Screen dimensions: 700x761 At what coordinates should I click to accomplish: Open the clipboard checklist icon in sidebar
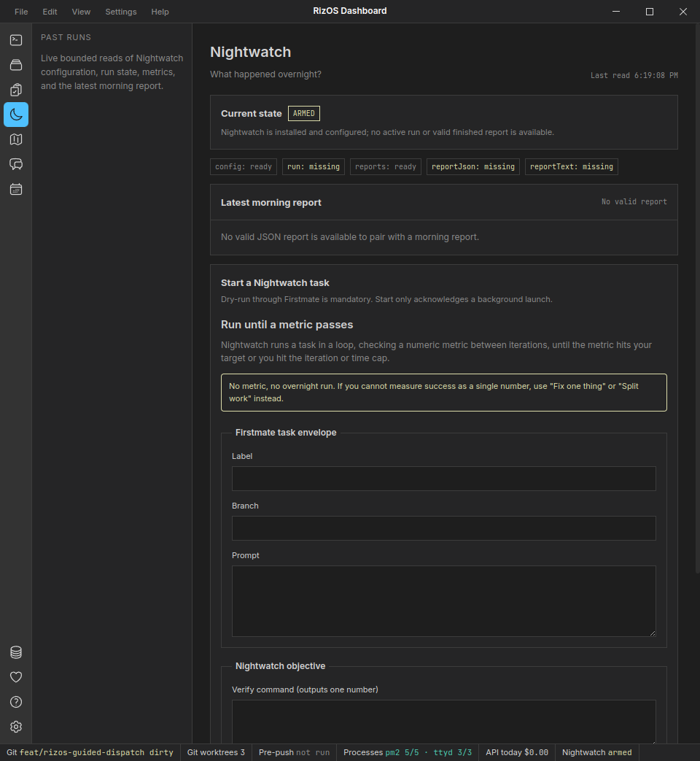coord(16,90)
